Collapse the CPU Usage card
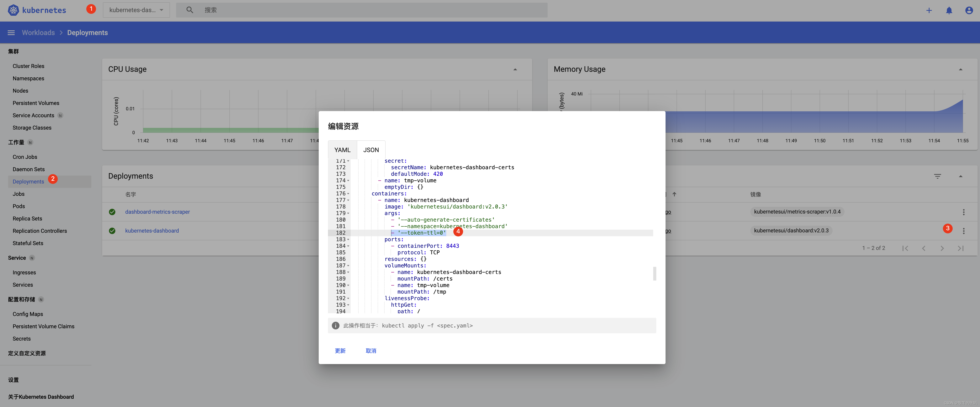 (515, 69)
